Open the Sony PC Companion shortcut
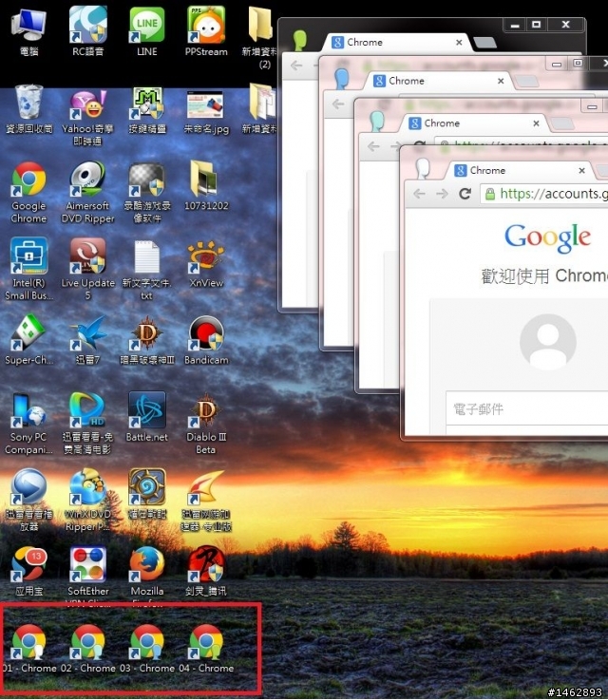608x700 pixels. pyautogui.click(x=28, y=424)
